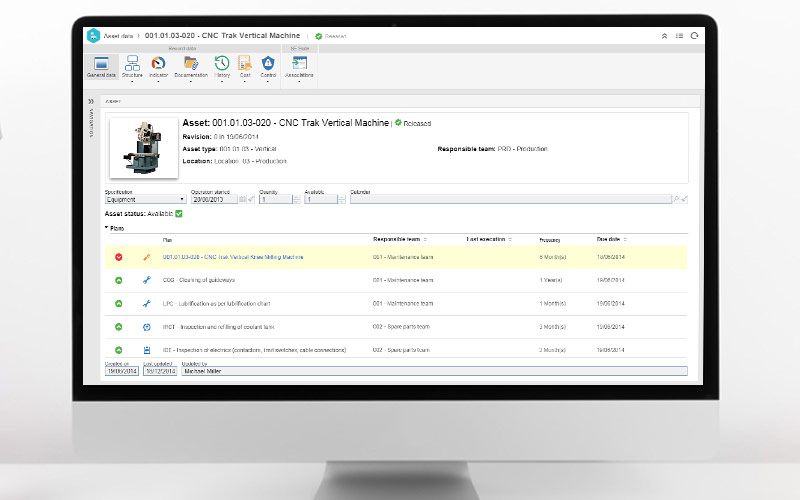Open CNC Trak Vertical Knee Milling Machine link
The width and height of the screenshot is (800, 500).
(233, 257)
